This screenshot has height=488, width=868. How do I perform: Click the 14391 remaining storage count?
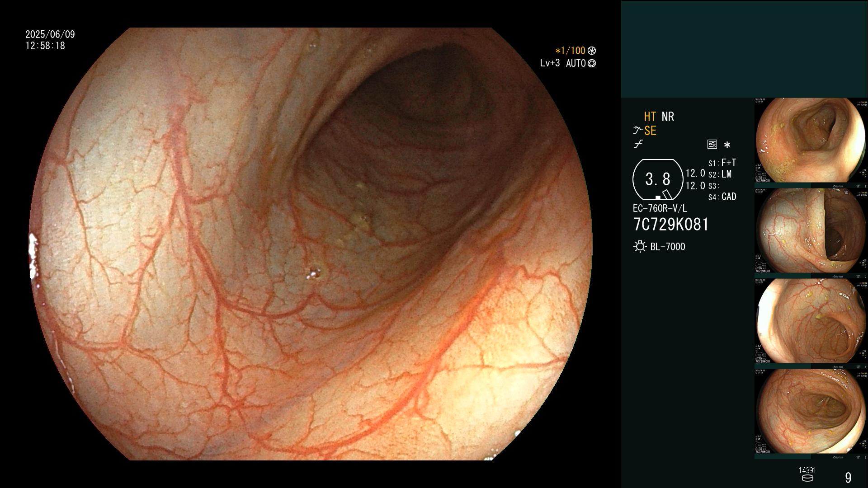pyautogui.click(x=807, y=470)
